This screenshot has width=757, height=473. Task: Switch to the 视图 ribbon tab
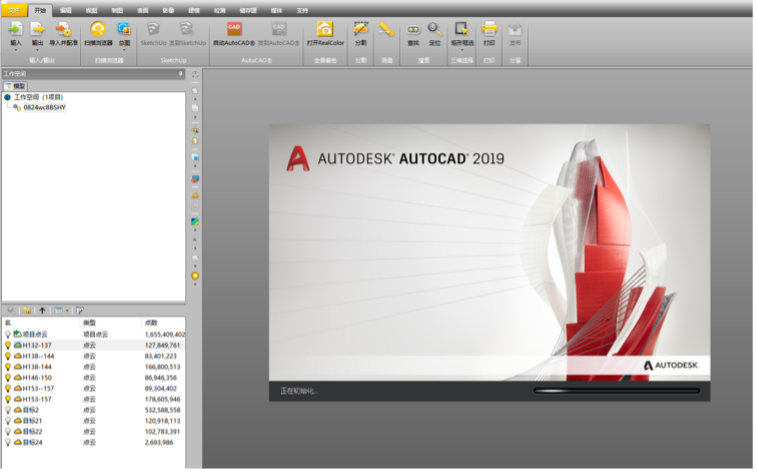pos(91,10)
